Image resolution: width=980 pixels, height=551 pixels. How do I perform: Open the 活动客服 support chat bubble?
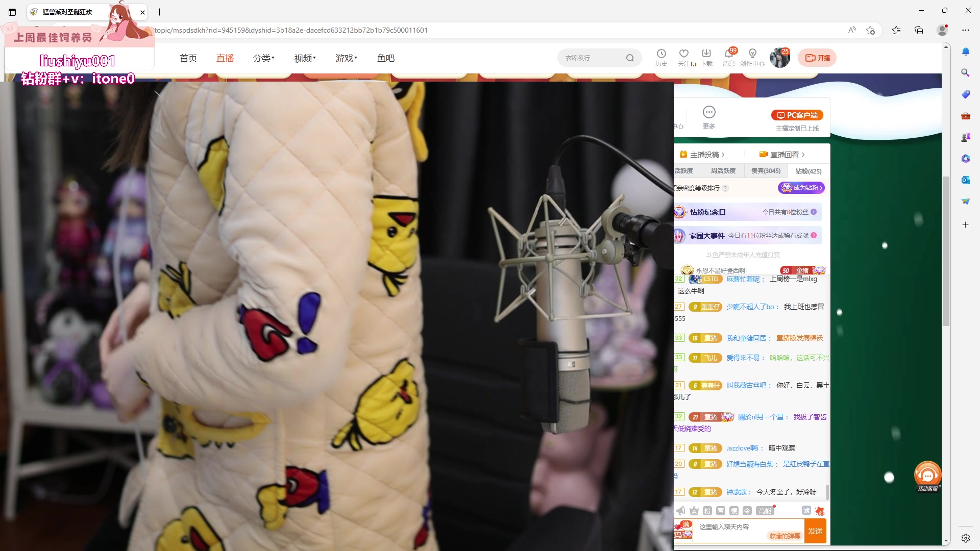pos(927,476)
